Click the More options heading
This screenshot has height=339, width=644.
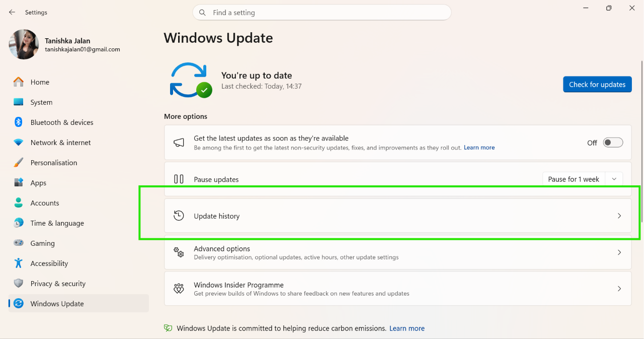186,116
